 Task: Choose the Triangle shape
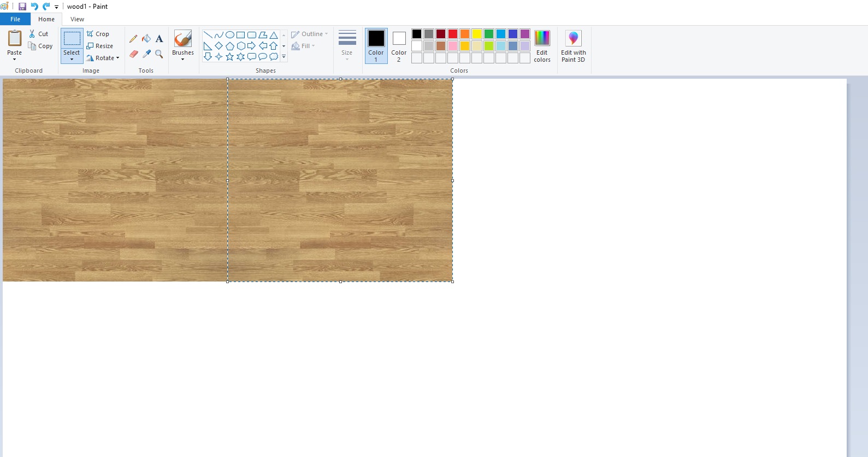[274, 35]
